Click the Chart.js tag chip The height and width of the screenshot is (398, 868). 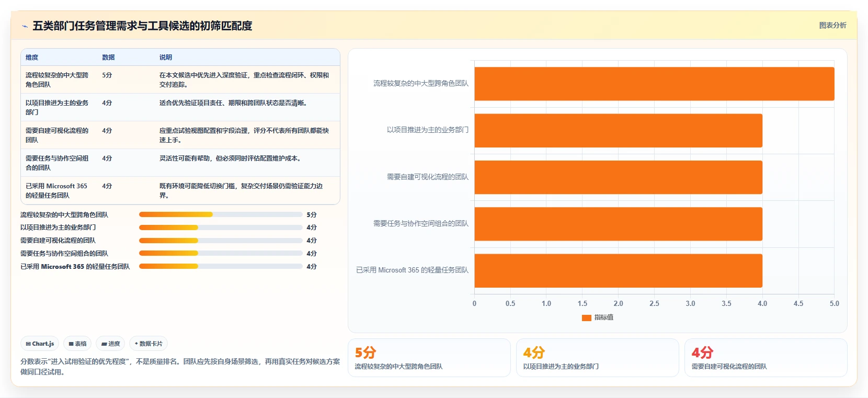click(40, 344)
